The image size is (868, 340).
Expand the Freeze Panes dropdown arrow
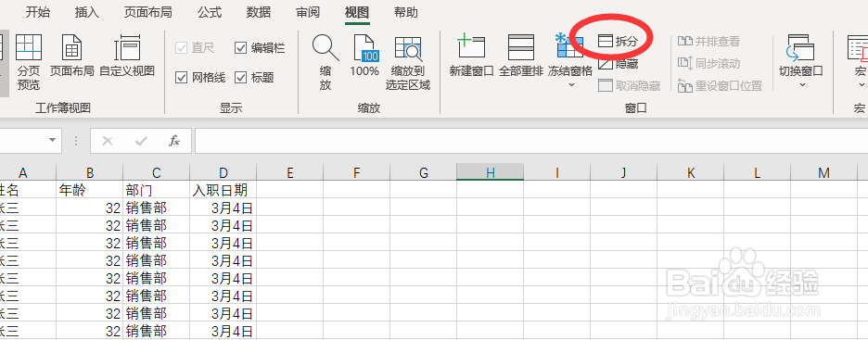[572, 84]
